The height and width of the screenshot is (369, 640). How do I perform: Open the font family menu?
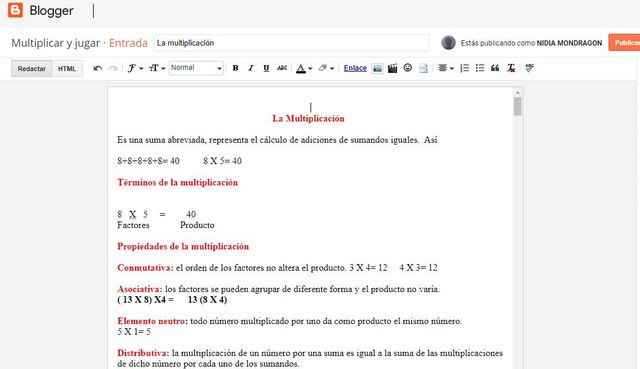tap(135, 68)
